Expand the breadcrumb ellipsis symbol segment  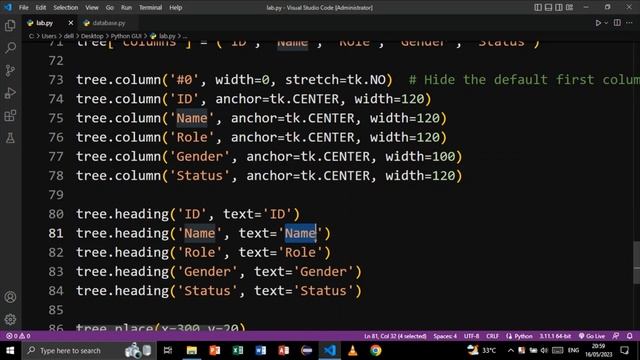(x=185, y=36)
